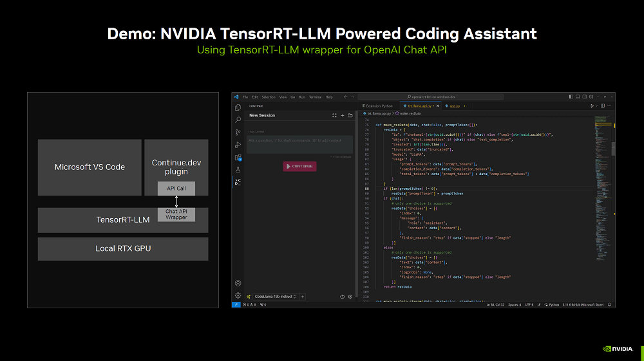This screenshot has height=361, width=644.
Task: Click the VS Code logo icon
Action: (236, 97)
